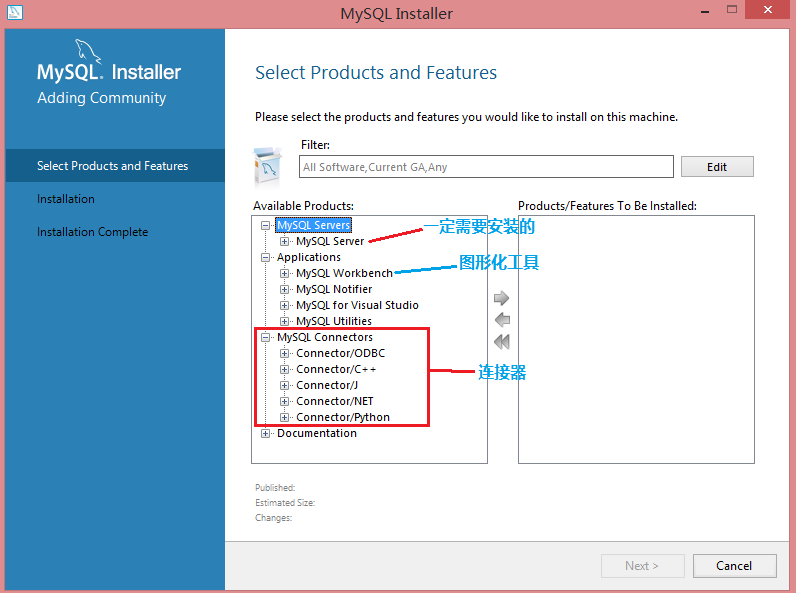Expand the Documentation node
Image resolution: width=796 pixels, height=593 pixels.
(x=265, y=433)
